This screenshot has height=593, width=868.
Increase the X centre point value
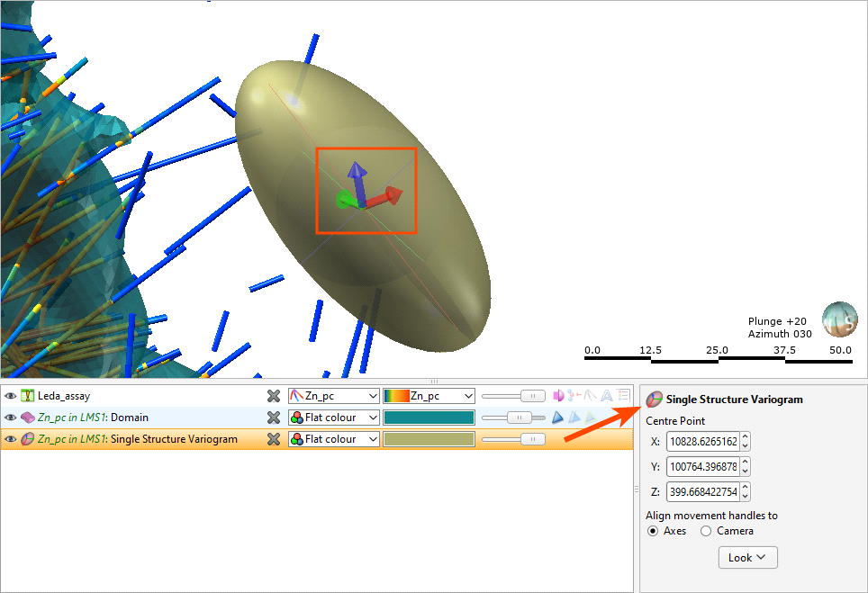pyautogui.click(x=746, y=437)
